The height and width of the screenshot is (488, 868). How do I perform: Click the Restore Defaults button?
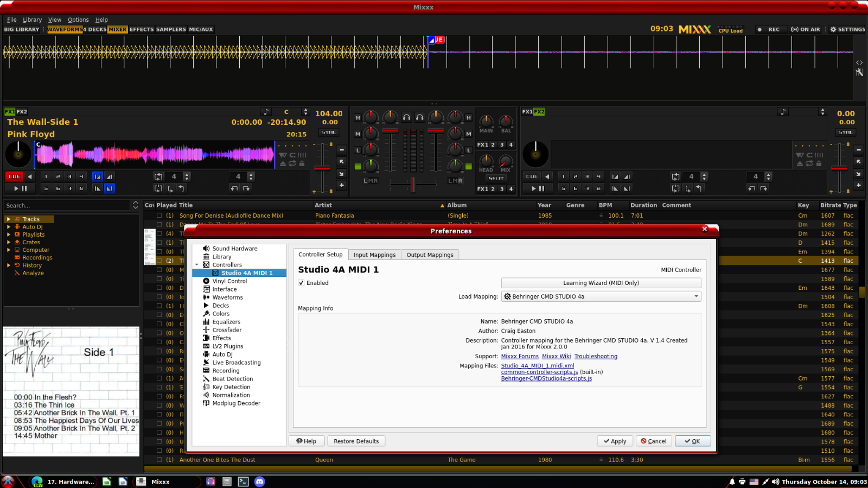click(x=356, y=441)
